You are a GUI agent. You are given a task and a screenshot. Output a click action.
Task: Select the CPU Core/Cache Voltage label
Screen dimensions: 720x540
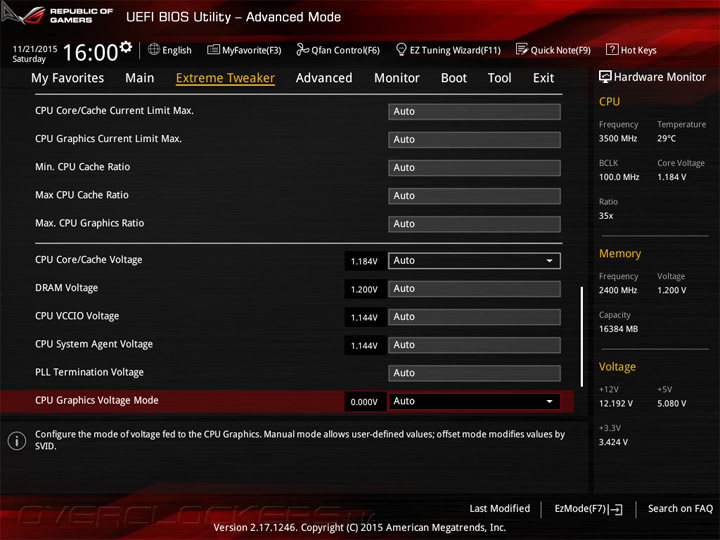[x=89, y=260]
